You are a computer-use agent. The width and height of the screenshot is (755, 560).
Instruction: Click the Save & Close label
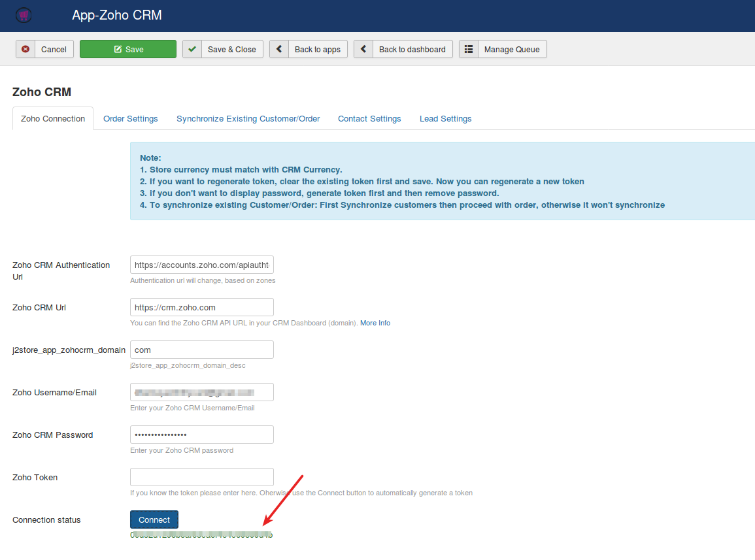(x=231, y=49)
